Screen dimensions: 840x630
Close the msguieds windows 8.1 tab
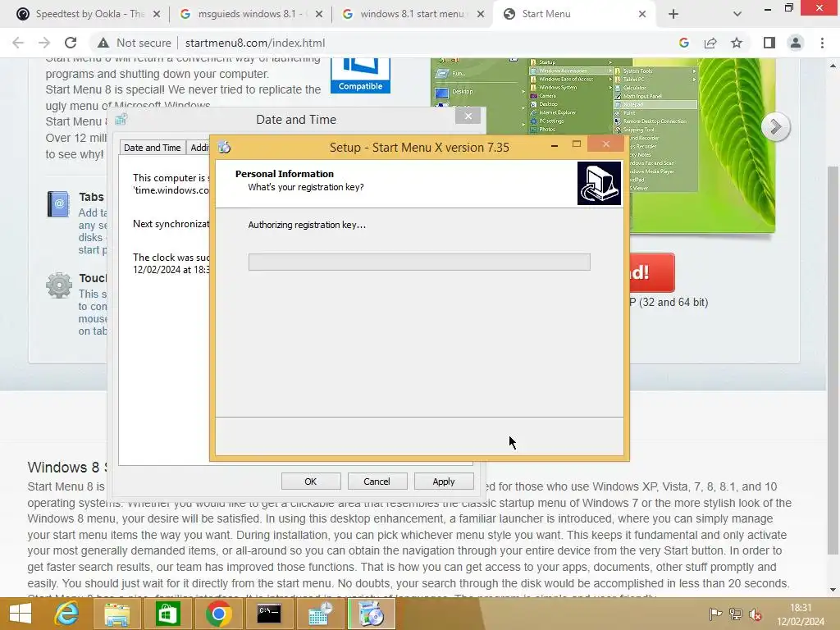coord(319,14)
